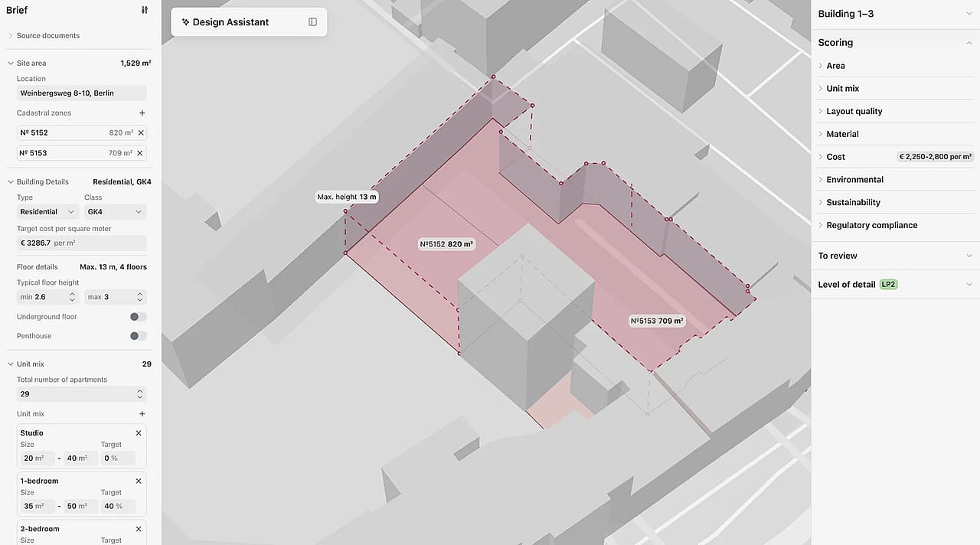Image resolution: width=980 pixels, height=545 pixels.
Task: Collapse the Unit mix section
Action: point(11,364)
